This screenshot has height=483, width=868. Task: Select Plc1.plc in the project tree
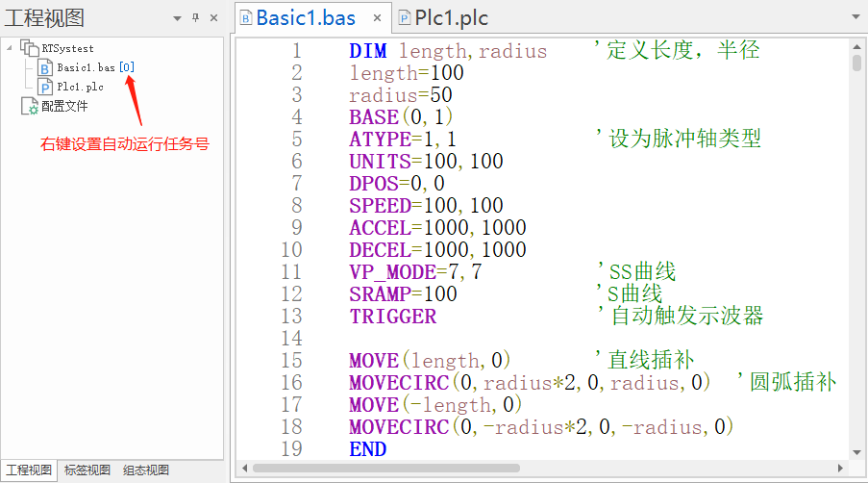80,87
